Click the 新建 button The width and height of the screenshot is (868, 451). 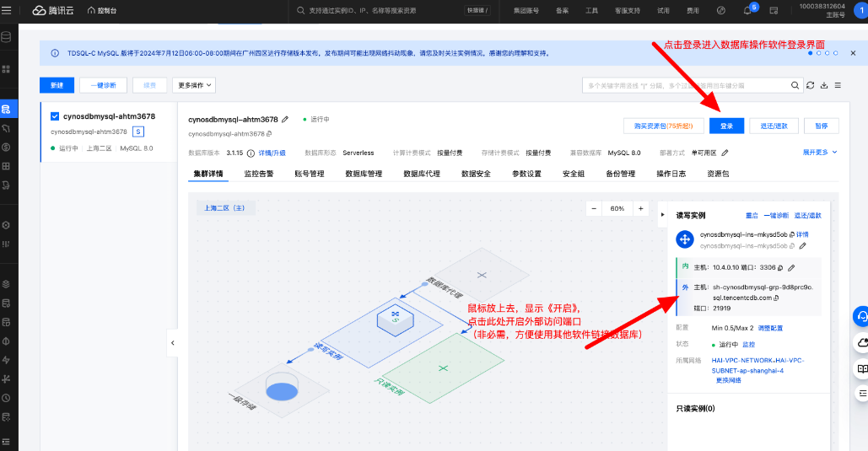click(x=57, y=85)
